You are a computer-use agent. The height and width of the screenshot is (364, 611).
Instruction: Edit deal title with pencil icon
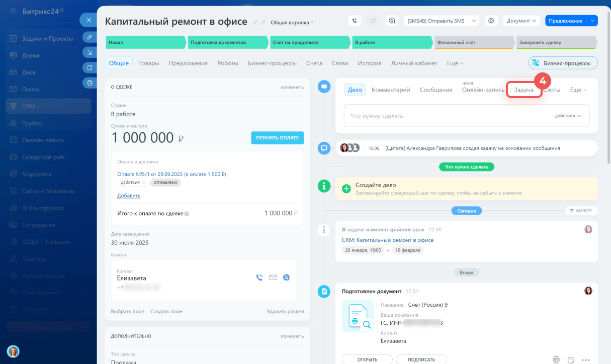255,22
